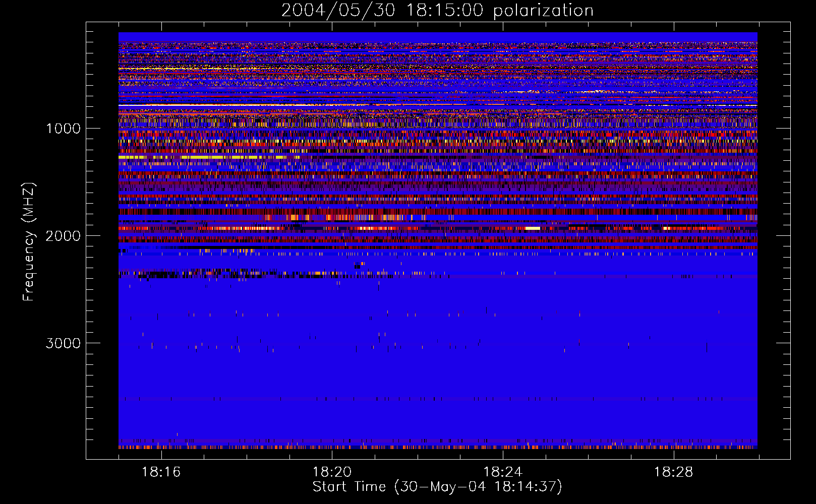Select the solid blue band atop the spectrogram
816x504 pixels.
click(x=438, y=37)
